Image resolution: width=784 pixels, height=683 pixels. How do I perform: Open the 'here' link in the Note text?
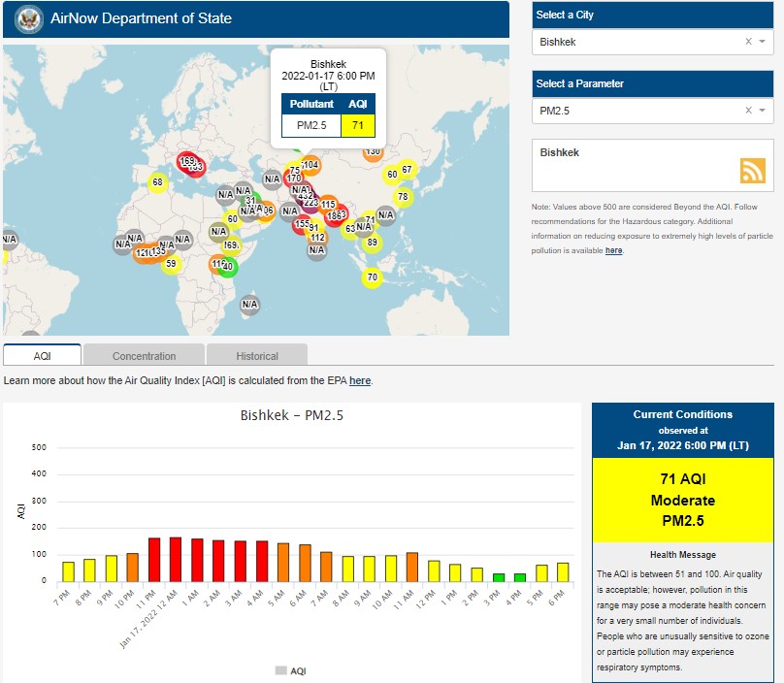pyautogui.click(x=614, y=250)
